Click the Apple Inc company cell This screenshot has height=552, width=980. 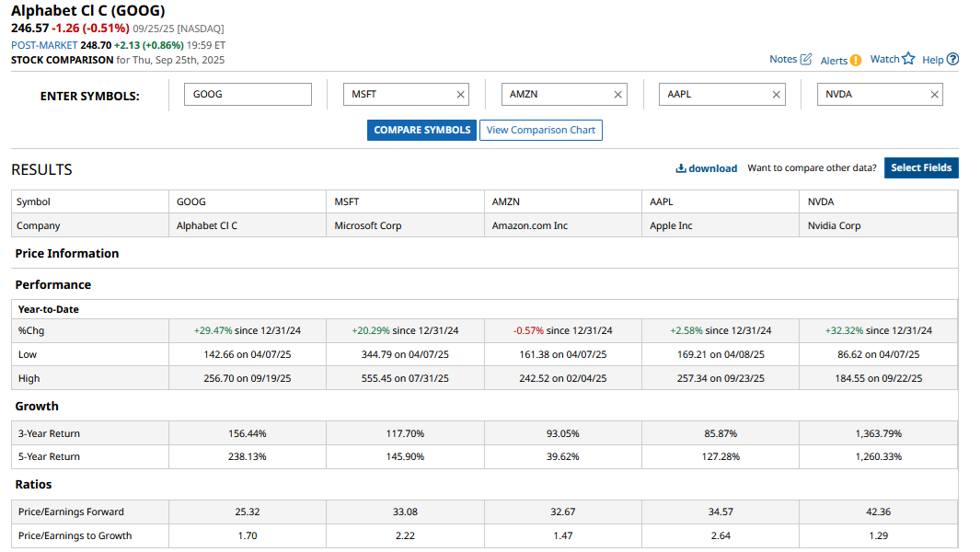pyautogui.click(x=721, y=225)
